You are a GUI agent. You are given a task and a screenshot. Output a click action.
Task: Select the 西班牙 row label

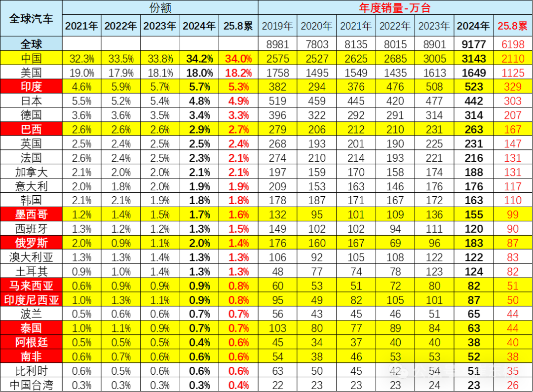click(31, 229)
